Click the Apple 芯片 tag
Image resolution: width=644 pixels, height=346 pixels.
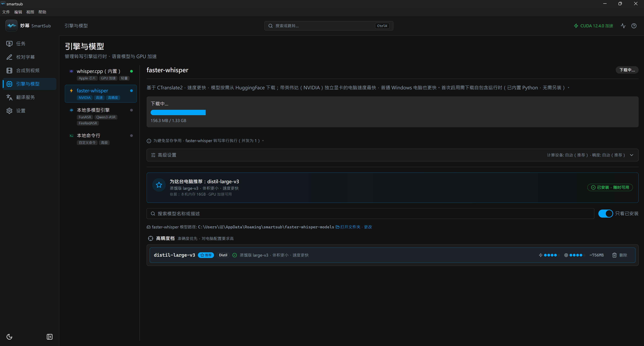click(x=87, y=78)
